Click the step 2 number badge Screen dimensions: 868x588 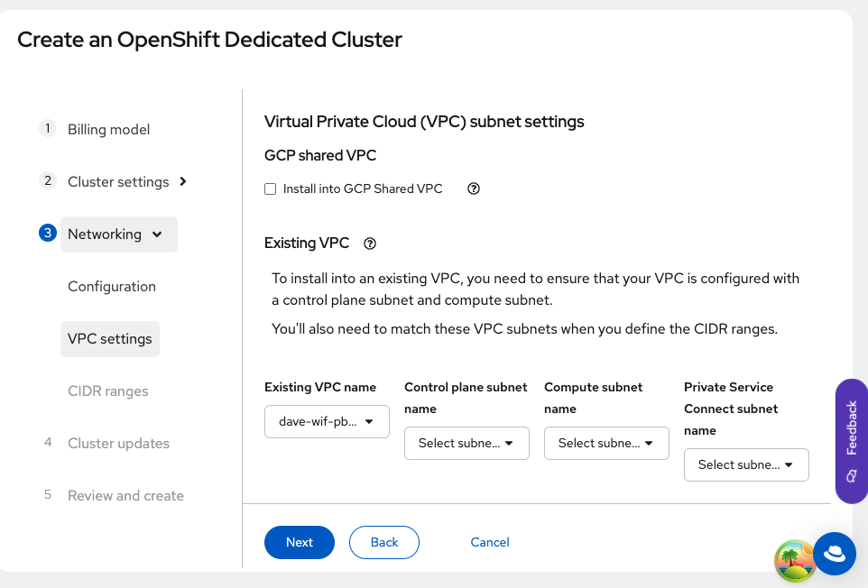[x=48, y=180]
